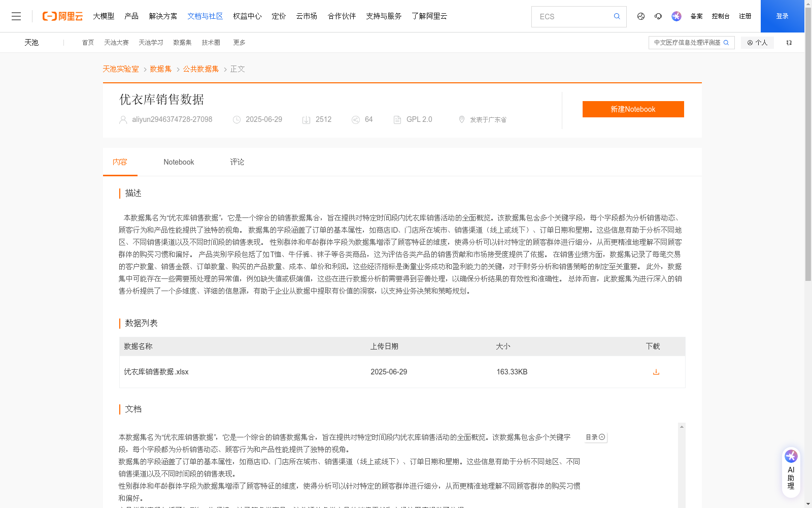Click the customer support headset icon

pos(658,16)
